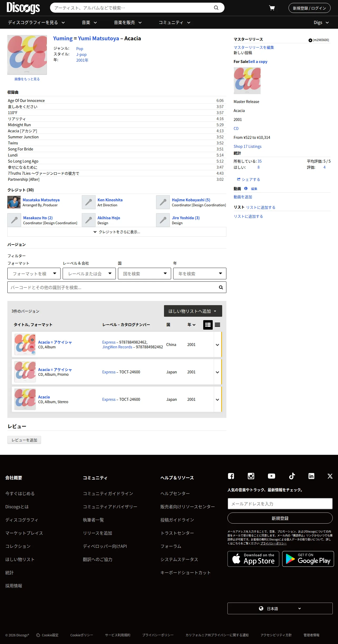Click the Download on the App Store badge
This screenshot has height=644, width=338.
click(x=253, y=559)
